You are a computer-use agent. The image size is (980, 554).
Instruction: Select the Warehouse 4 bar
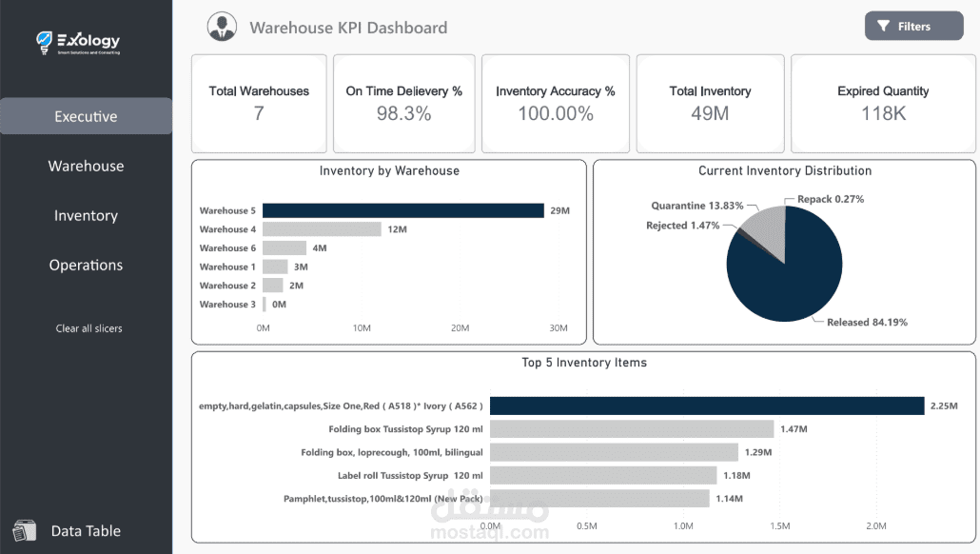(322, 229)
